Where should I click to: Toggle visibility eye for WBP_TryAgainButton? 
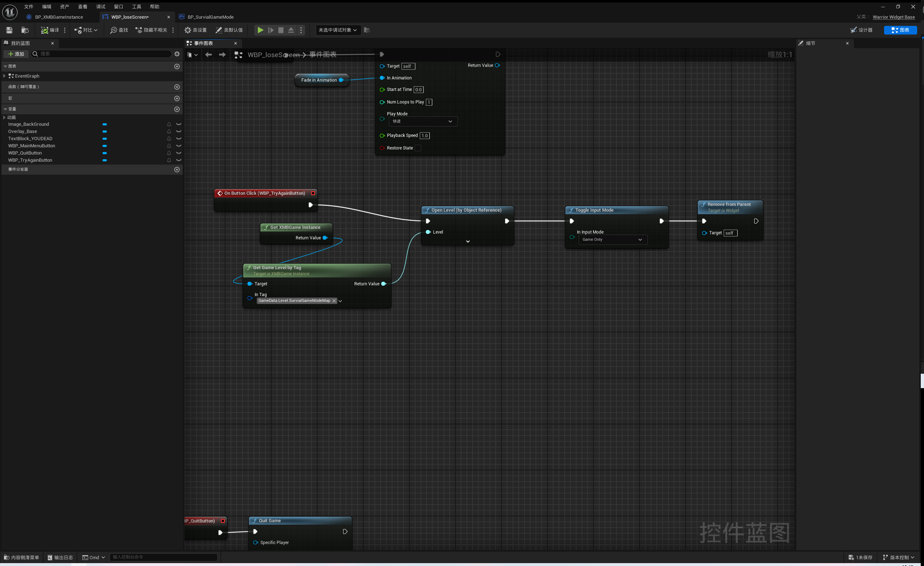pos(178,160)
